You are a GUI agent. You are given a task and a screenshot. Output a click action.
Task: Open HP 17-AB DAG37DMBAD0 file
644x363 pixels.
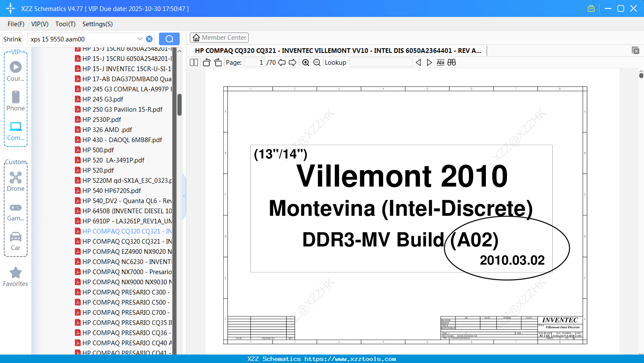click(x=123, y=79)
